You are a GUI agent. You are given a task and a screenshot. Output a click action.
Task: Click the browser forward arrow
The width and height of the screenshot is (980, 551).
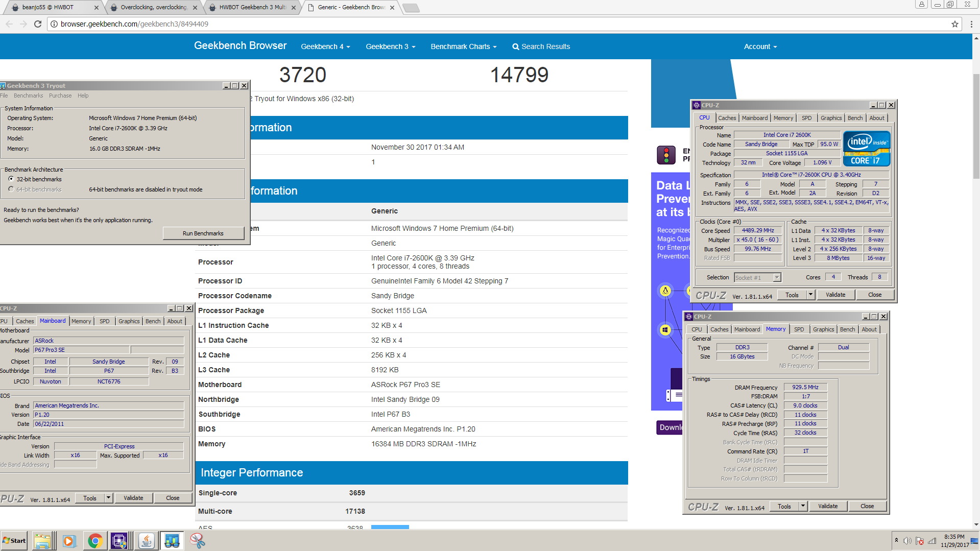pyautogui.click(x=23, y=24)
